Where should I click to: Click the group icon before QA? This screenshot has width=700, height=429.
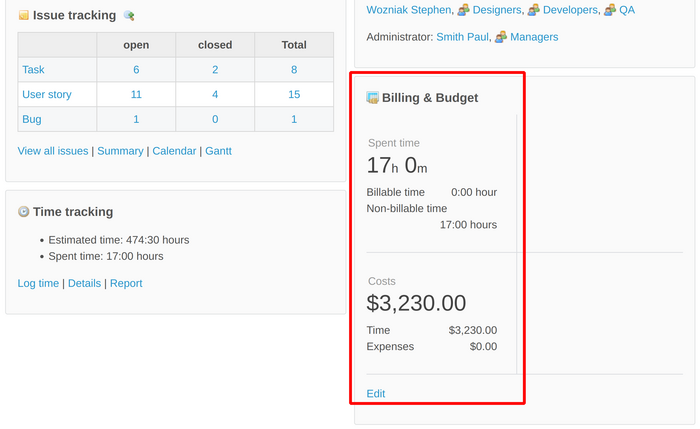coord(610,10)
